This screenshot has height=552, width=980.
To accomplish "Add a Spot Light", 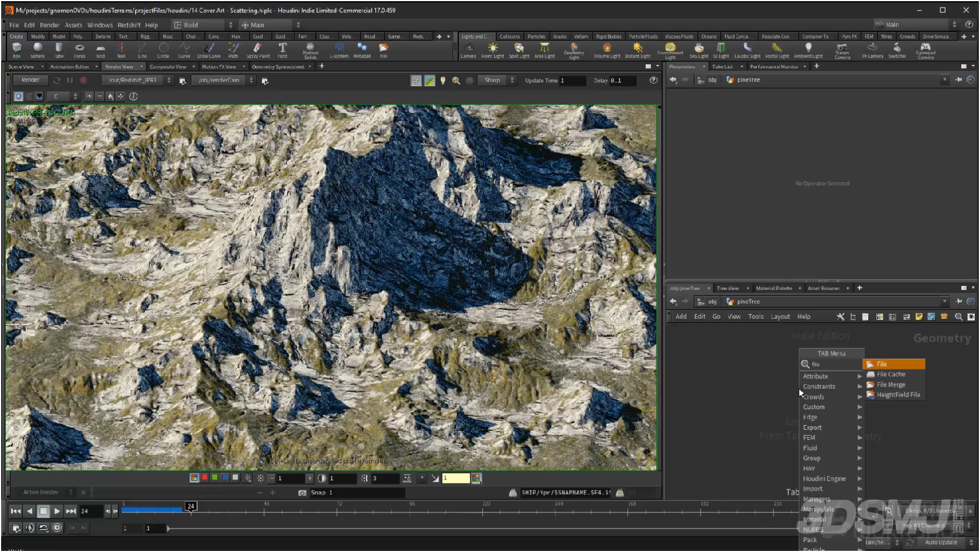I will (519, 50).
